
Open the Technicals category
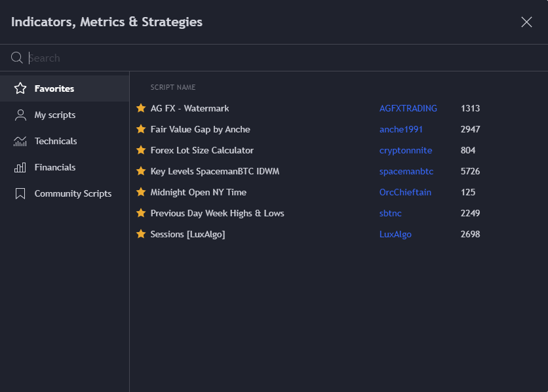(x=55, y=141)
